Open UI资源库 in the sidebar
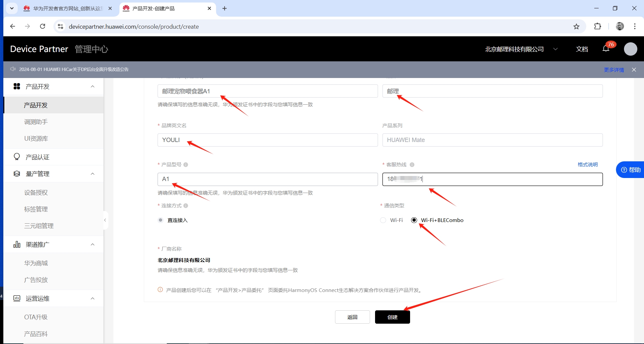 point(36,138)
